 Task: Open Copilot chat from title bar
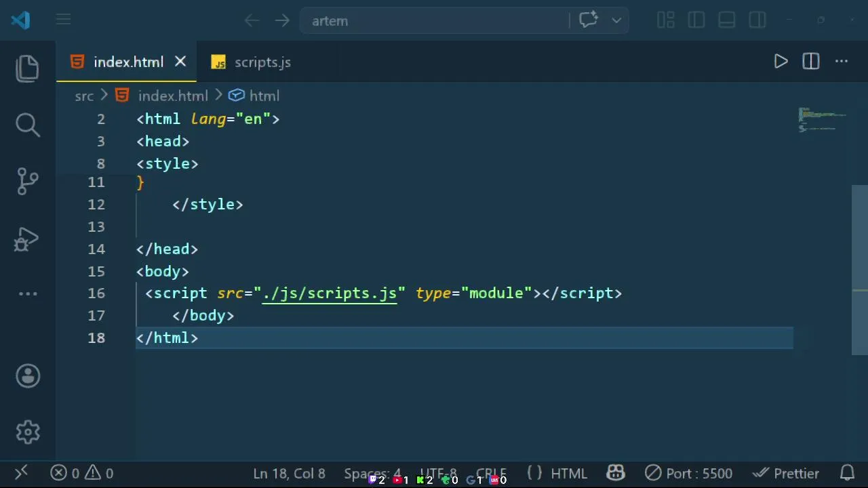[x=588, y=20]
